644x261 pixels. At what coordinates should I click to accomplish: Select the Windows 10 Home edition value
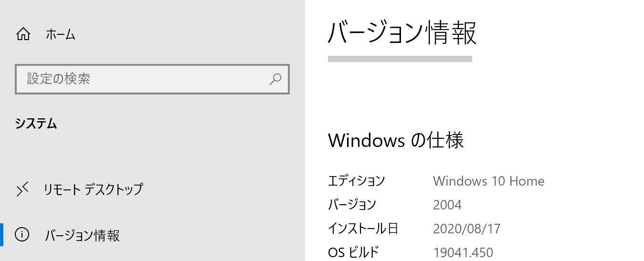click(488, 181)
